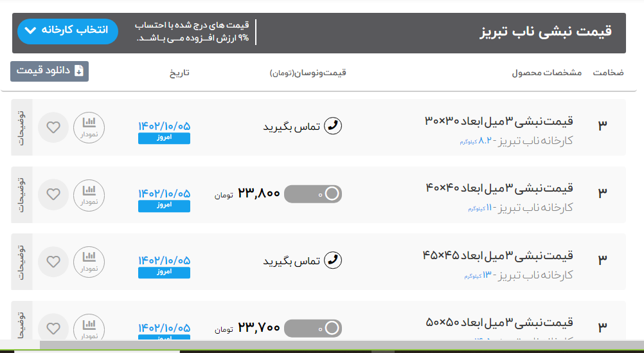
Task: Toggle price fluctuation switch for 40×40 row
Action: coord(313,194)
